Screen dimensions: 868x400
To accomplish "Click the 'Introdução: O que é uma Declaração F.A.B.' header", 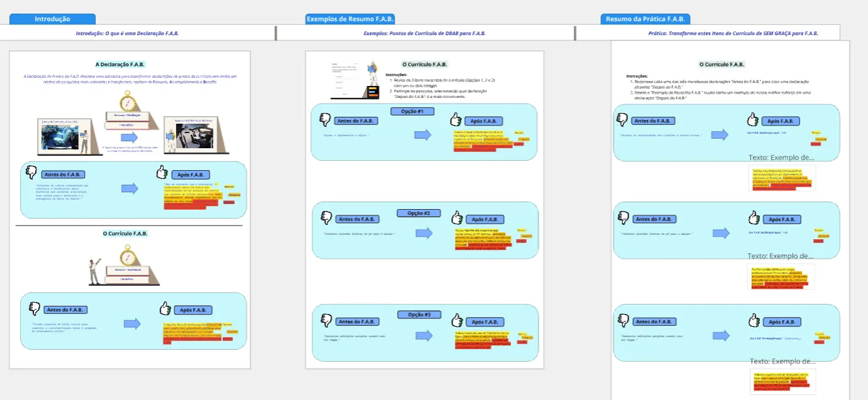I will [127, 33].
